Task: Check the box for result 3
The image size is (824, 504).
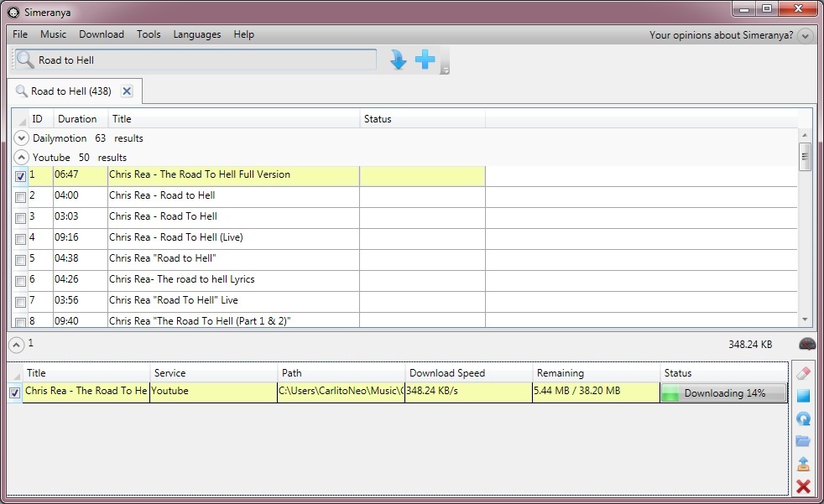Action: [20, 218]
